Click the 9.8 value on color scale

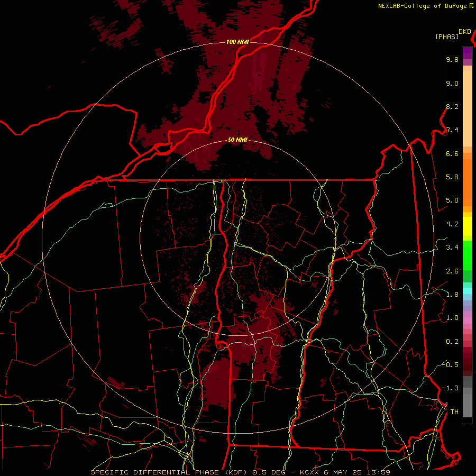click(452, 59)
